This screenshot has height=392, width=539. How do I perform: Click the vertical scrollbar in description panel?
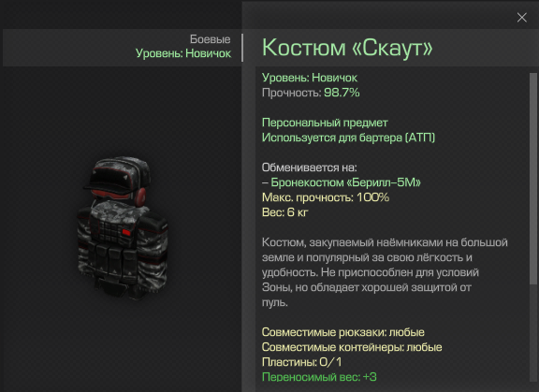(533, 179)
